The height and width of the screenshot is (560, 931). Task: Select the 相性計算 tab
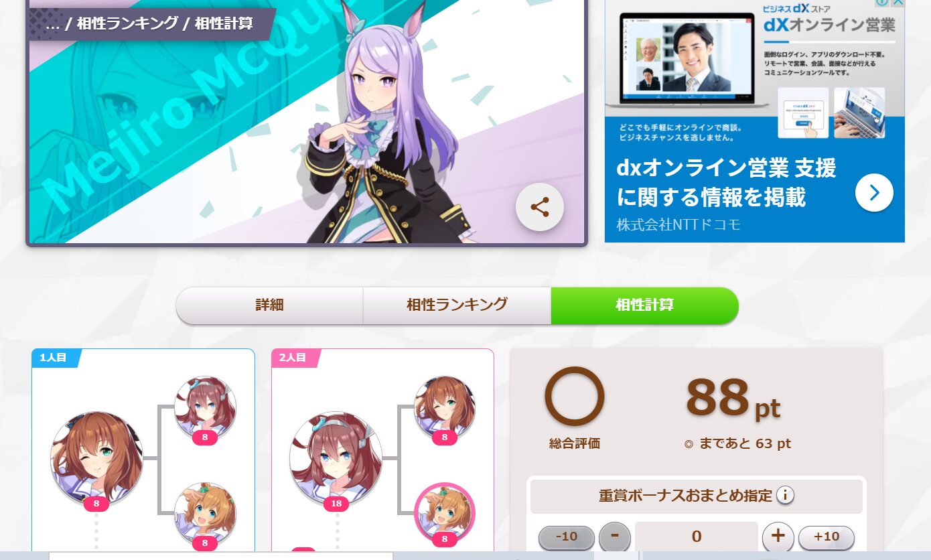click(x=644, y=305)
